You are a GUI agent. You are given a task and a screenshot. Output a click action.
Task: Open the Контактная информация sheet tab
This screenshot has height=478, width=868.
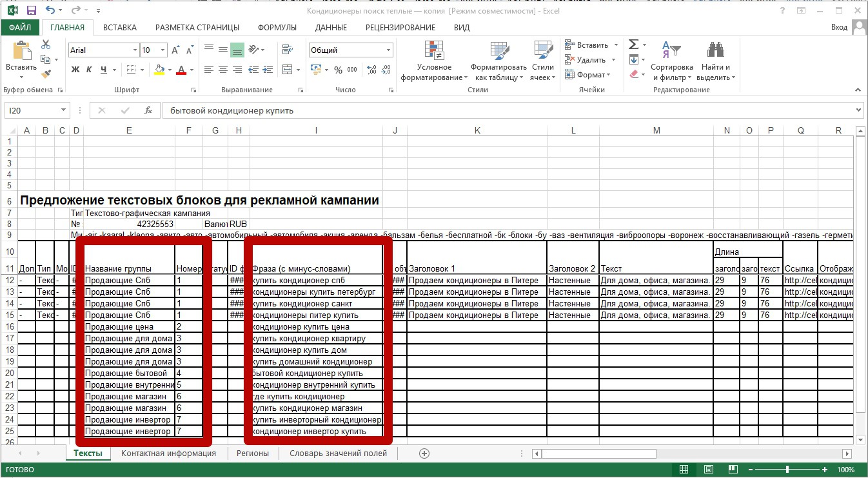(168, 453)
